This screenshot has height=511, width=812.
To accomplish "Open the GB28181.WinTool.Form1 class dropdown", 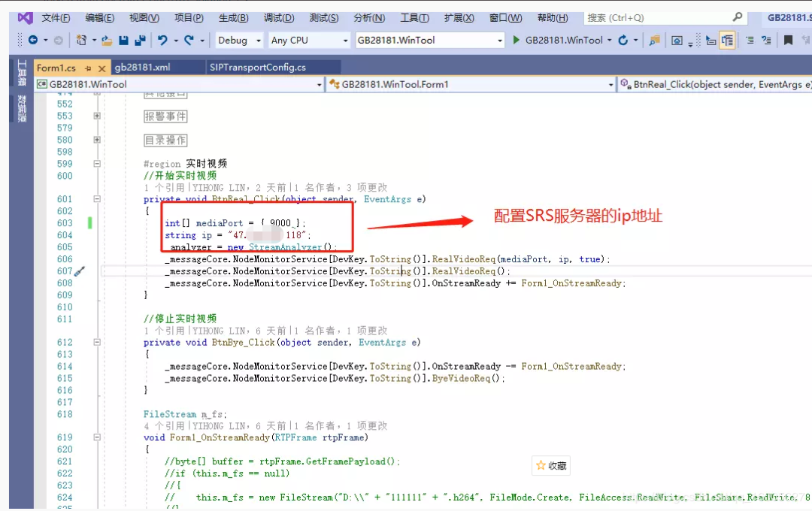I will (471, 84).
